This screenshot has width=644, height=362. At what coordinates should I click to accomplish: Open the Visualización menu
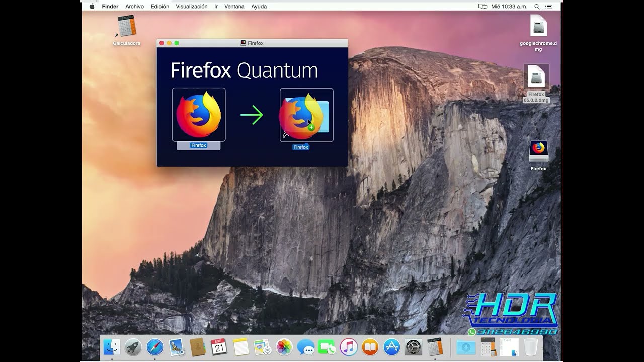pyautogui.click(x=192, y=7)
